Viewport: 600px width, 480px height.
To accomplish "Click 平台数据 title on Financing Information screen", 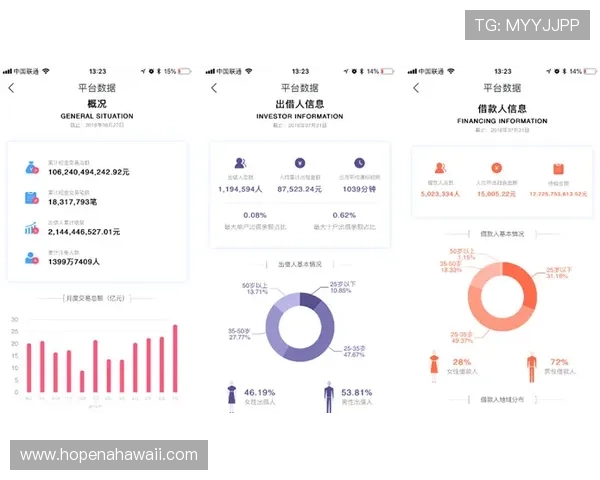I will point(502,88).
